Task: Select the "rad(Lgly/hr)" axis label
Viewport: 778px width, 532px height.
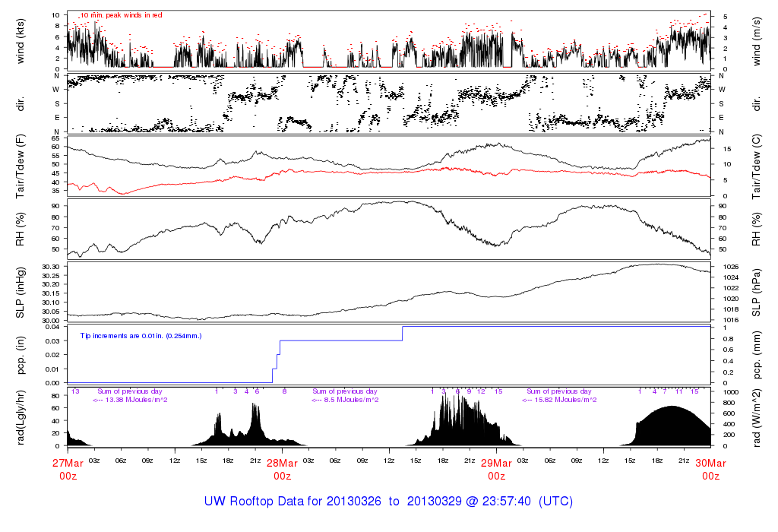Action: (21, 418)
